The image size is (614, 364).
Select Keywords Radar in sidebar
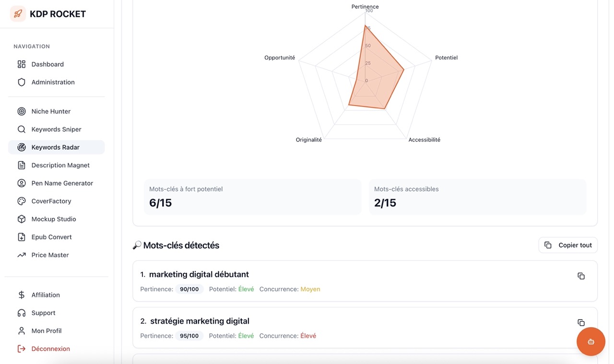tap(56, 147)
